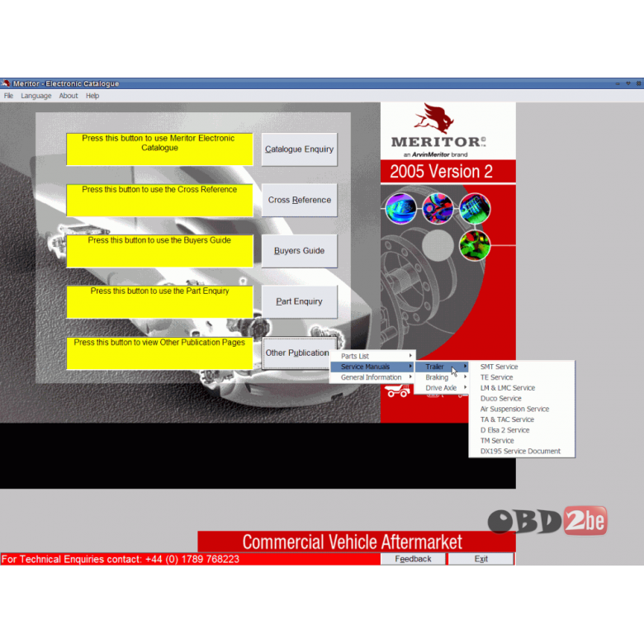Click the Meritor app icon in title bar
644x644 pixels.
[x=6, y=83]
